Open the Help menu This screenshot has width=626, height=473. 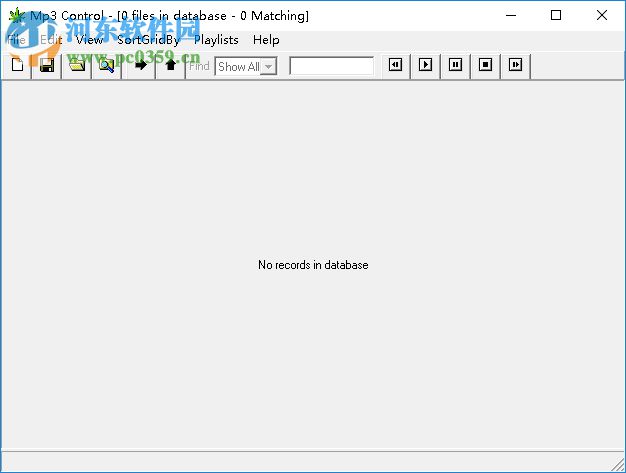tap(266, 40)
